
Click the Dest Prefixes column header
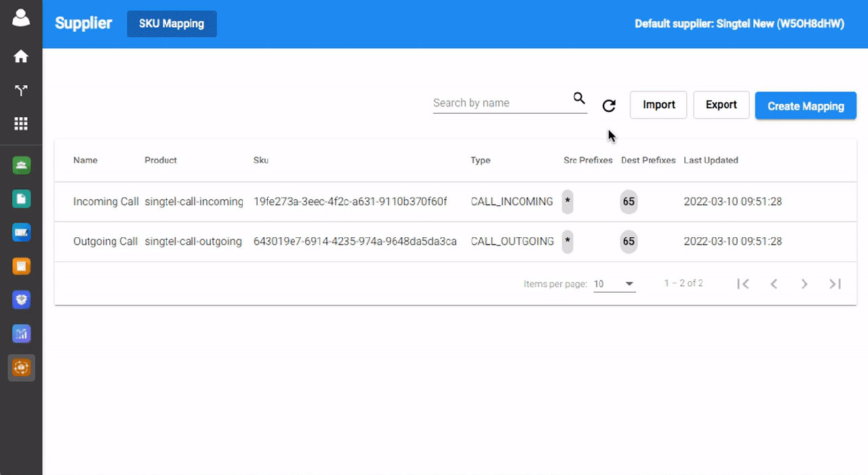pos(648,161)
